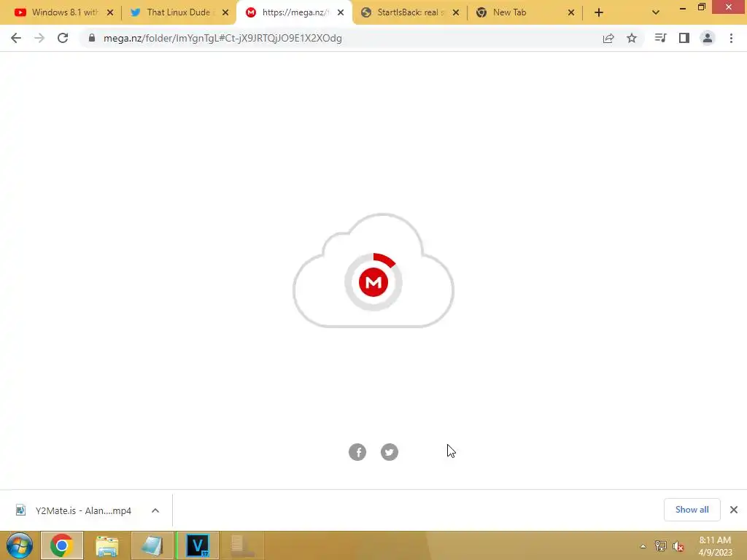
Task: Close the New Tab tab
Action: point(571,13)
